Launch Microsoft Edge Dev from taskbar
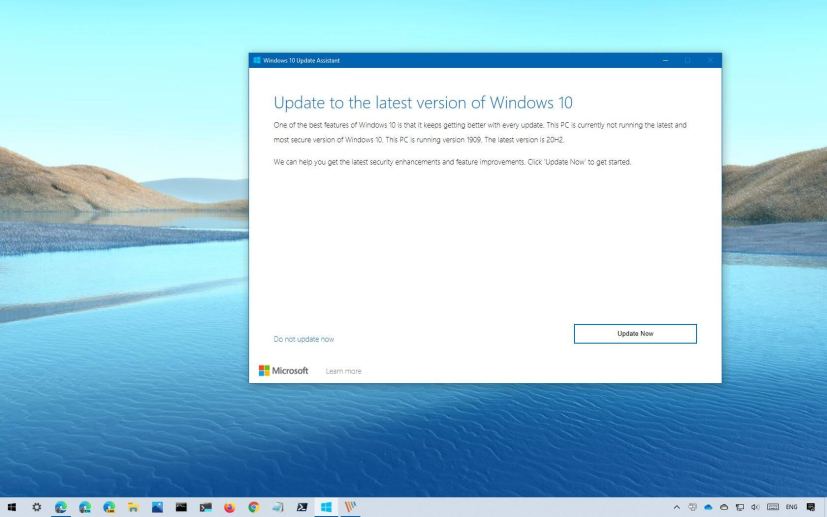This screenshot has width=827, height=517. point(85,507)
